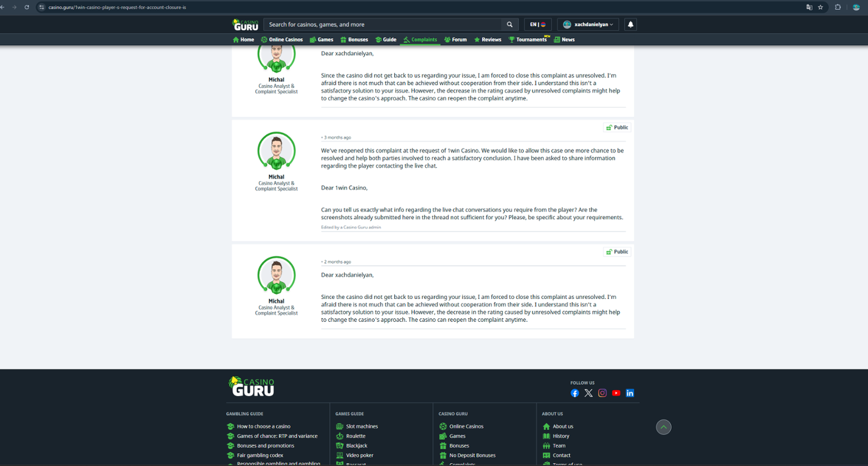Click the casino search input field

pyautogui.click(x=382, y=24)
